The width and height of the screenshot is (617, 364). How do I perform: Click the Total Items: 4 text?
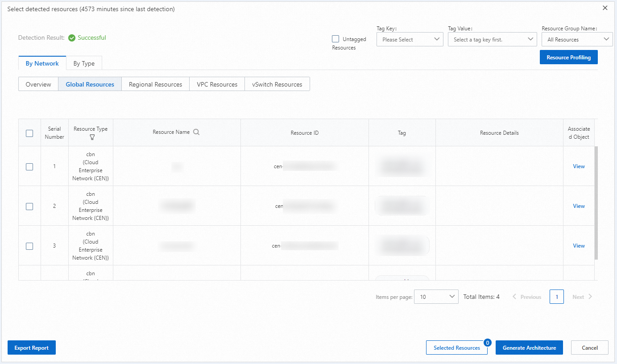point(481,297)
